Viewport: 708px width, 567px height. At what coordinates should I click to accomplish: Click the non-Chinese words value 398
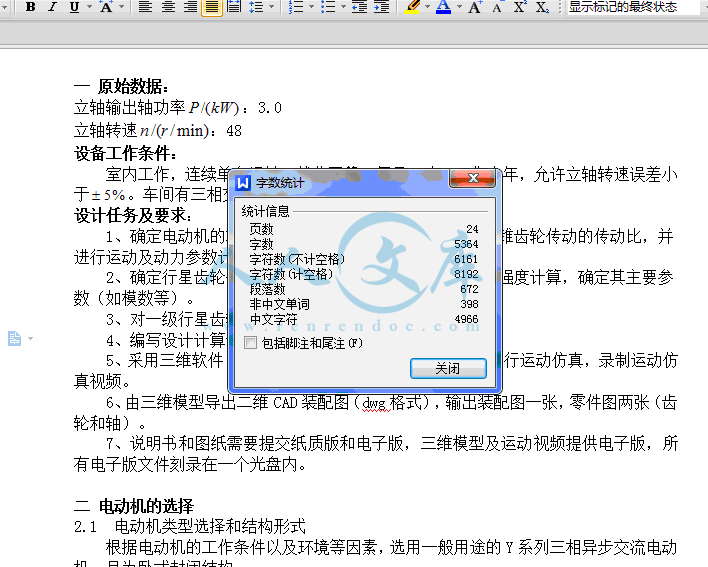(x=469, y=304)
